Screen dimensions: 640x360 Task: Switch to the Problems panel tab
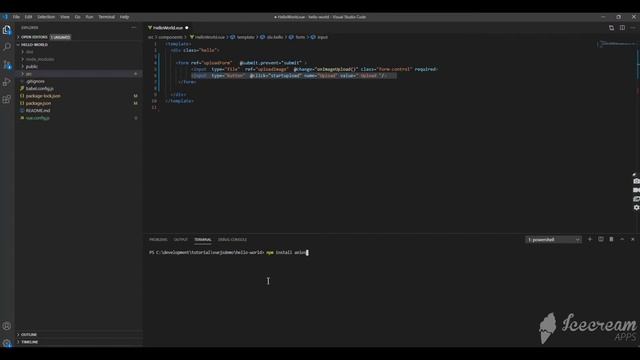[x=158, y=240]
